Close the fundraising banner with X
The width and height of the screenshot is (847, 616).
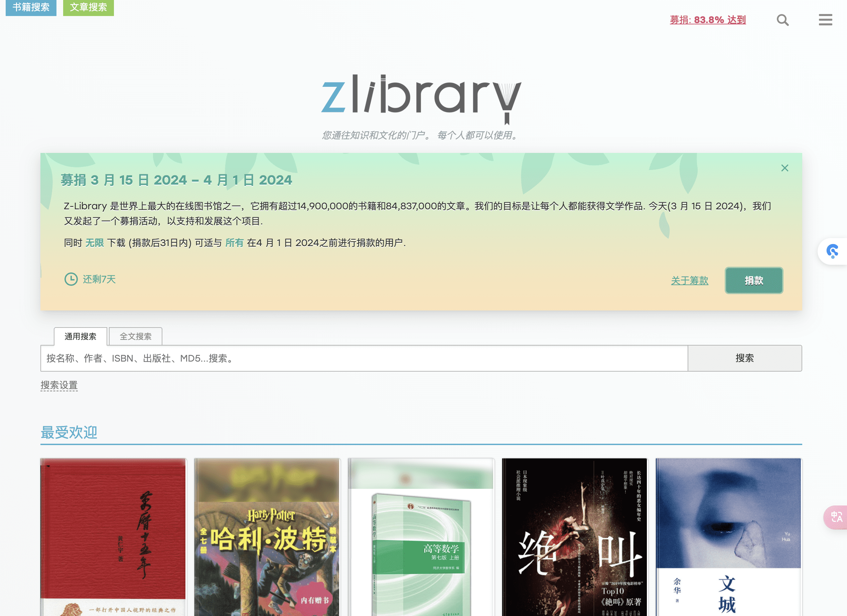[785, 168]
